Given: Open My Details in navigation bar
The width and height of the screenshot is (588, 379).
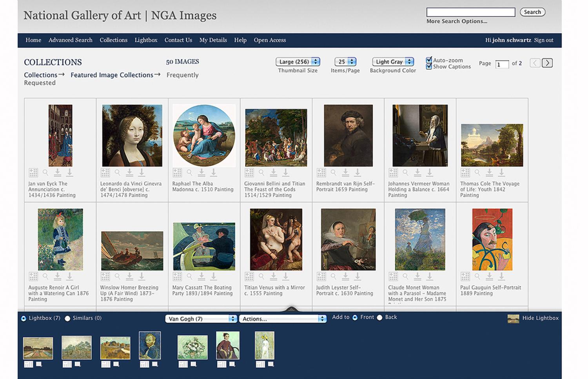Looking at the screenshot, I should coord(213,40).
